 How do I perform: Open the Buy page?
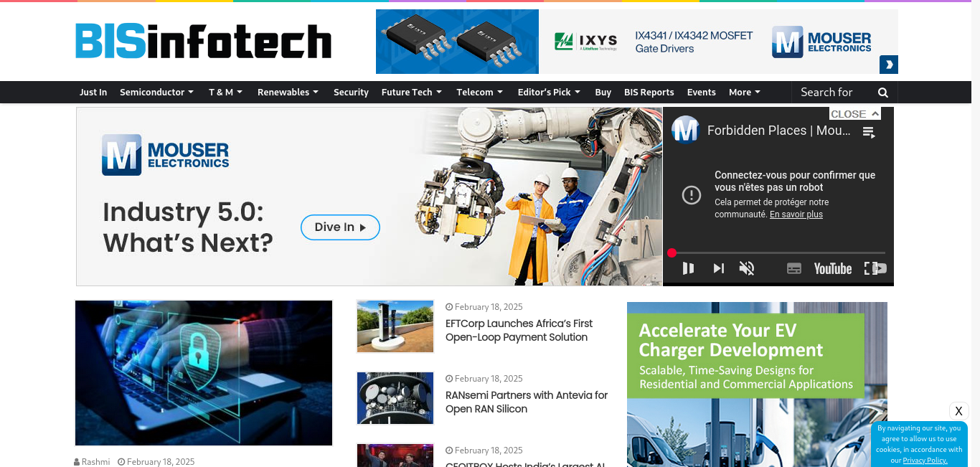(x=603, y=93)
